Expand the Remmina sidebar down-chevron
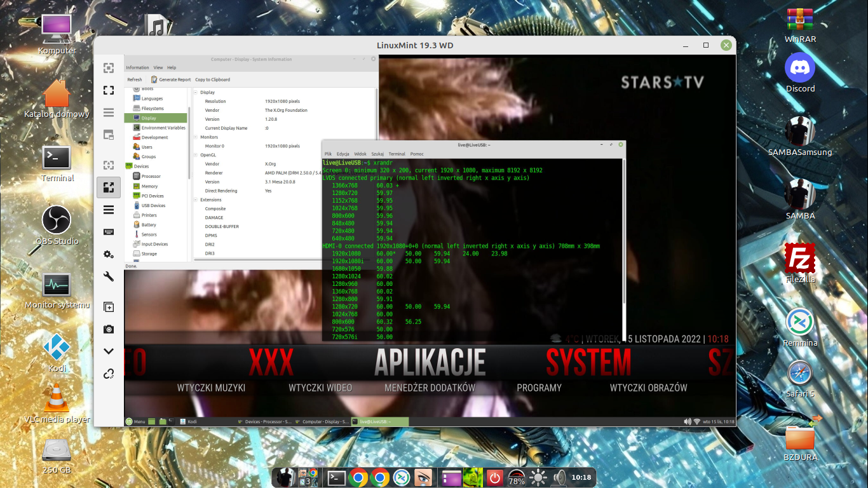Screen dimensions: 868x488 [109, 351]
